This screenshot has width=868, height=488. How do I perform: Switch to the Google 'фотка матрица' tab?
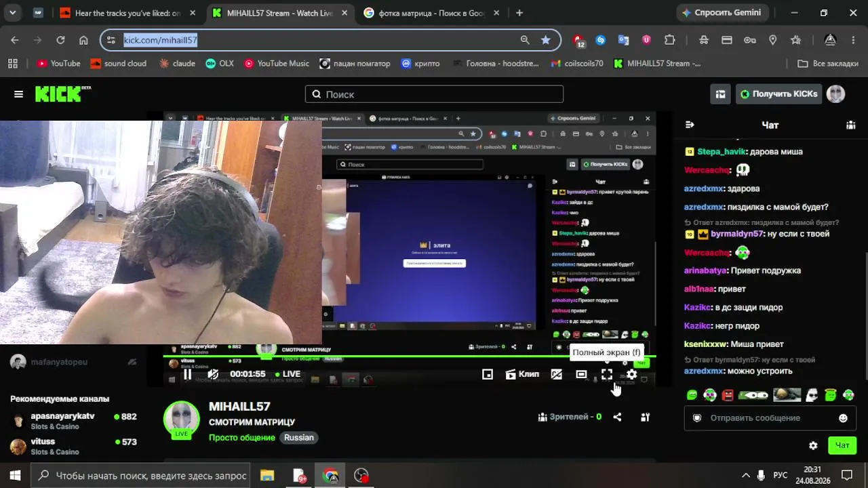431,13
